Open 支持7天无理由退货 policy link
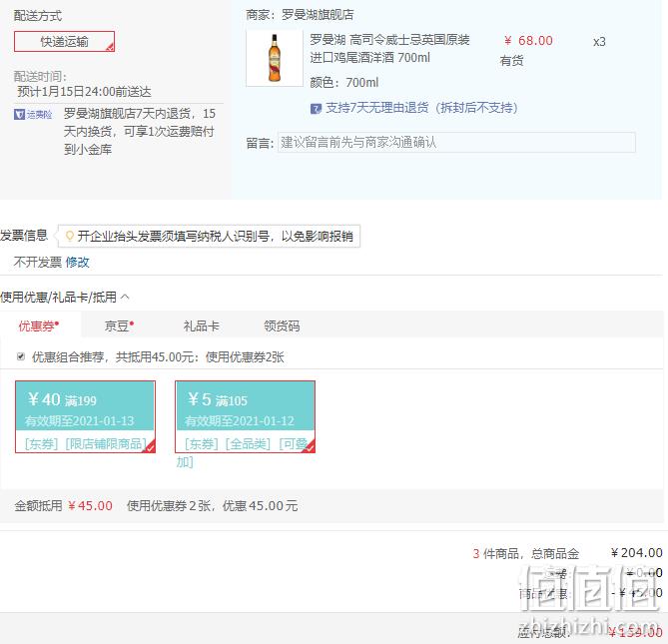Viewport: 668px width, 644px height. click(421, 108)
